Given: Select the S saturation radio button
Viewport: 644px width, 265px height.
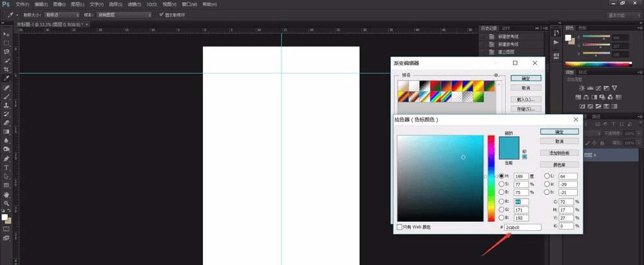Looking at the screenshot, I should pos(502,184).
